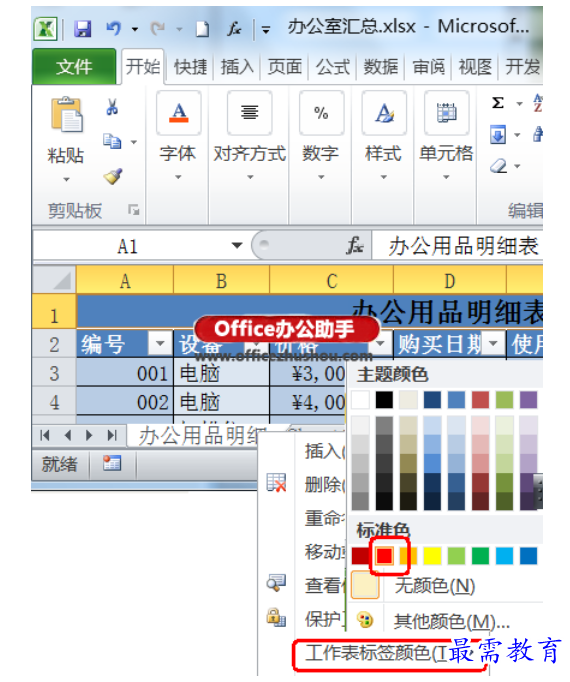Open the 购买日期 column filter dropdown

(x=493, y=344)
